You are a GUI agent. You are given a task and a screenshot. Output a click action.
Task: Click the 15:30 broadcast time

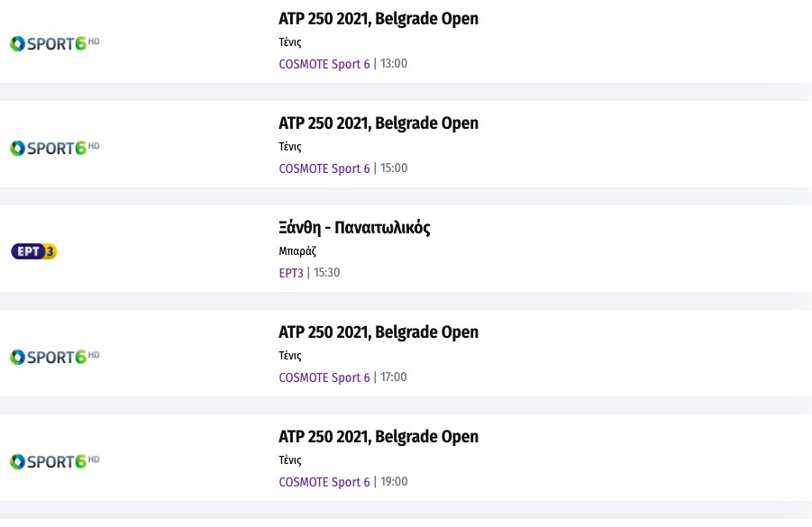pos(327,273)
